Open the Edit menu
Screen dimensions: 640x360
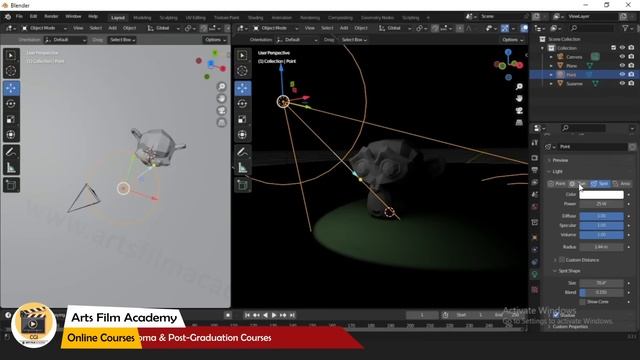point(33,17)
